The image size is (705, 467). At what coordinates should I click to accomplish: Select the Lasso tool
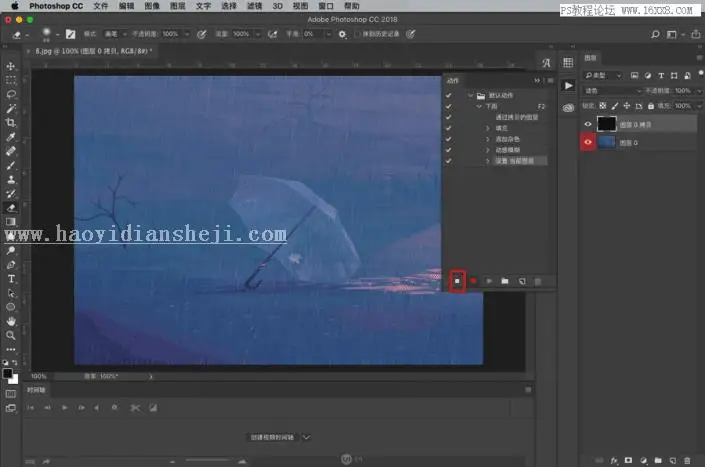tap(11, 94)
